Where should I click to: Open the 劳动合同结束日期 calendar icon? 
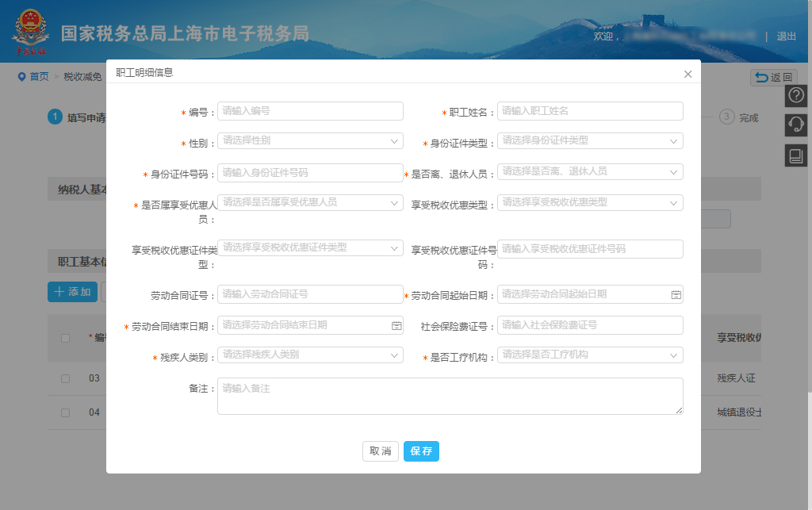pos(396,324)
